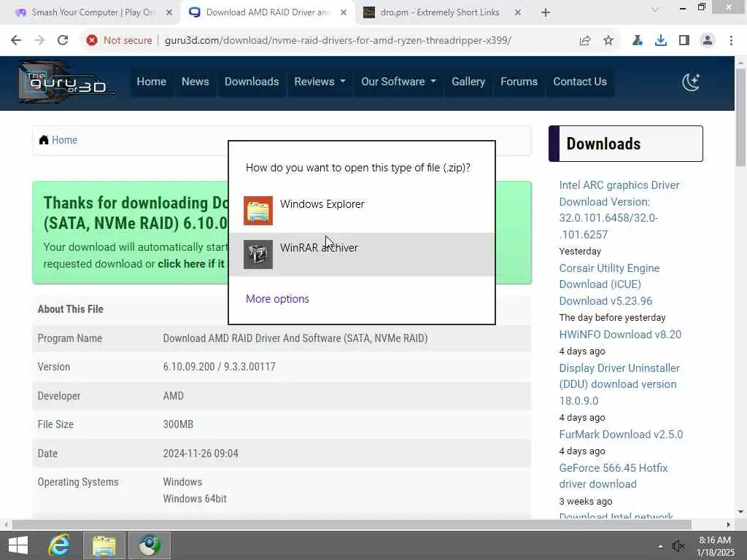This screenshot has width=747, height=560.
Task: Open File Explorer from taskbar
Action: click(104, 545)
